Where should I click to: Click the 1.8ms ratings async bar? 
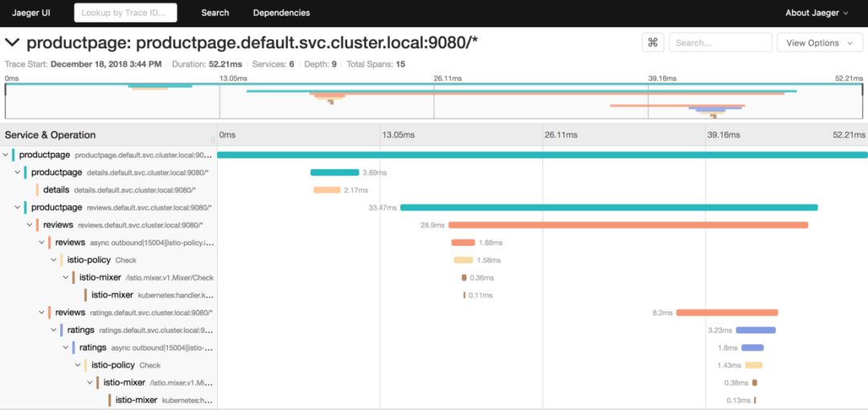[752, 348]
